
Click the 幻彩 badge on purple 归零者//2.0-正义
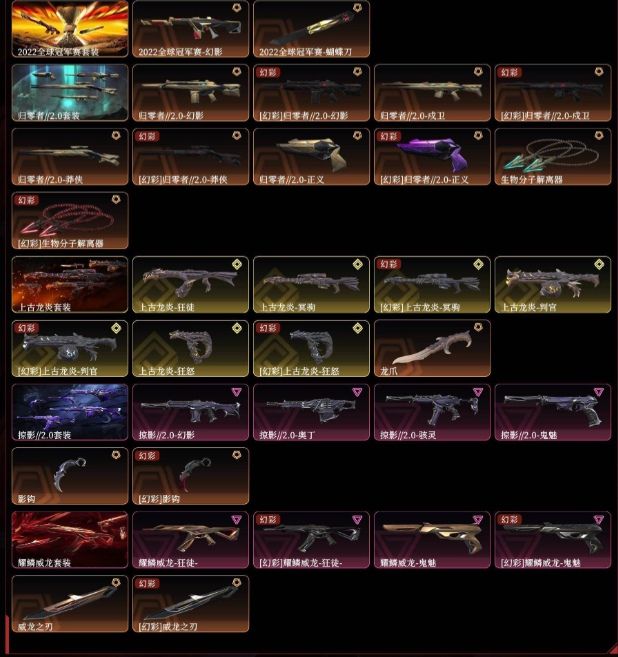(388, 136)
